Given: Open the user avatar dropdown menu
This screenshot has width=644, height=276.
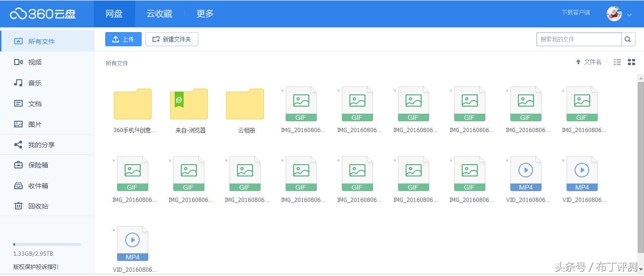Looking at the screenshot, I should (x=614, y=14).
